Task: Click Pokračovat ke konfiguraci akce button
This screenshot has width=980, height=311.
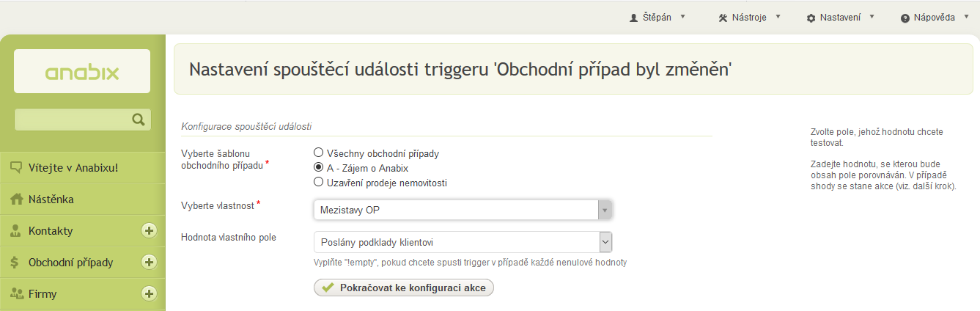Action: [404, 288]
